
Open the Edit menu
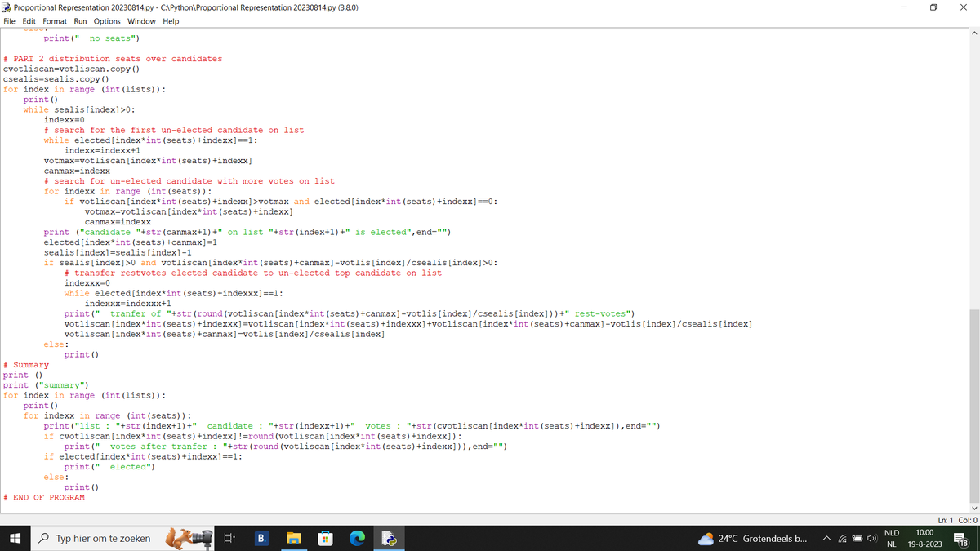point(31,21)
